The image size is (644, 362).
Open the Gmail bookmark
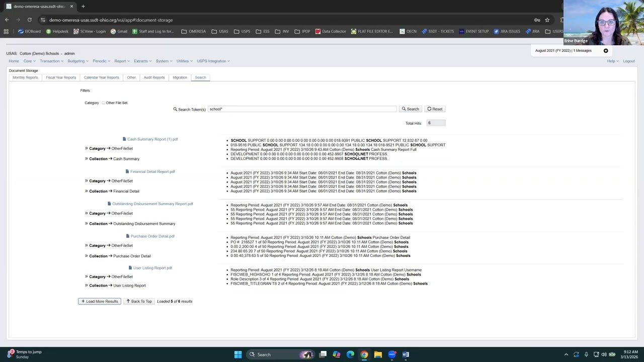119,31
